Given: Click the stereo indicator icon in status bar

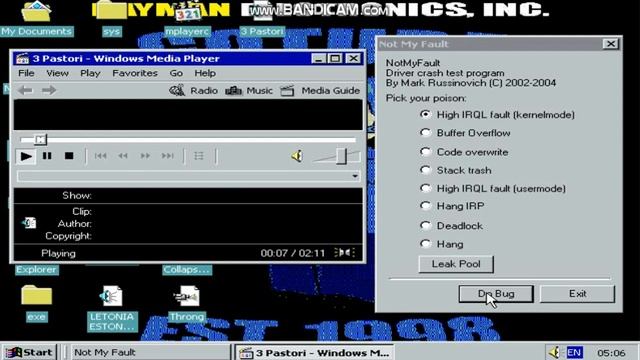Looking at the screenshot, I should (344, 253).
